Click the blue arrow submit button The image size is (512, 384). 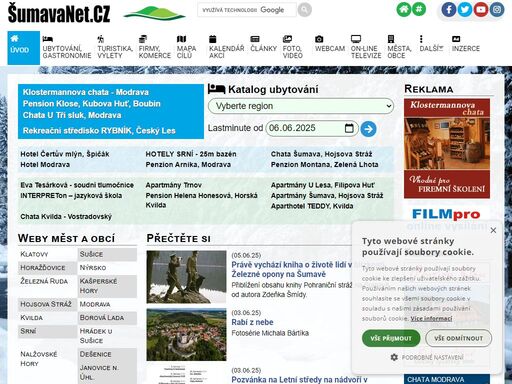(368, 129)
